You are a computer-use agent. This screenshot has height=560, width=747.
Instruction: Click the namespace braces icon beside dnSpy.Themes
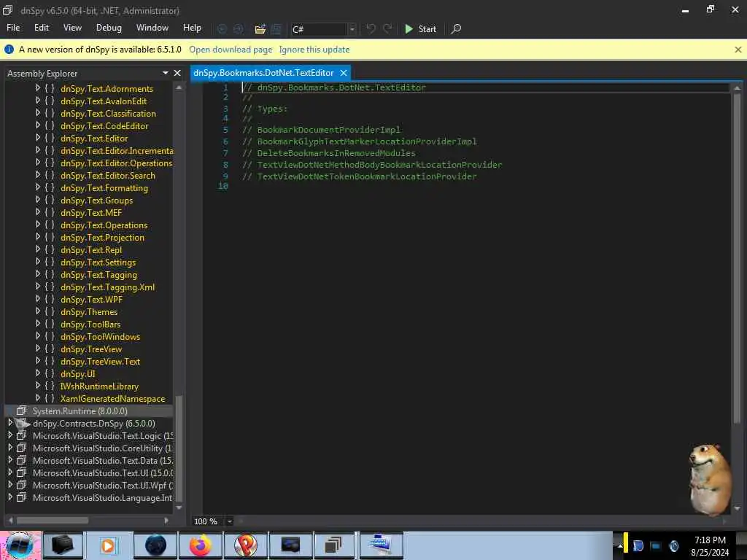point(50,311)
